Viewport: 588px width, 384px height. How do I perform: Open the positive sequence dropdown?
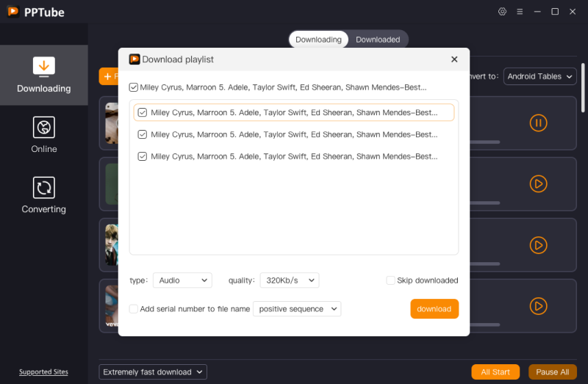tap(297, 308)
